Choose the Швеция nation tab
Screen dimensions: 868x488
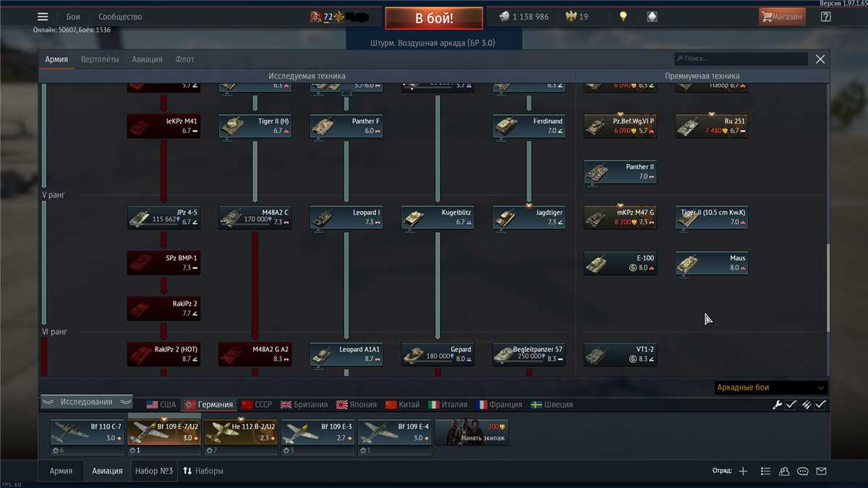(551, 405)
